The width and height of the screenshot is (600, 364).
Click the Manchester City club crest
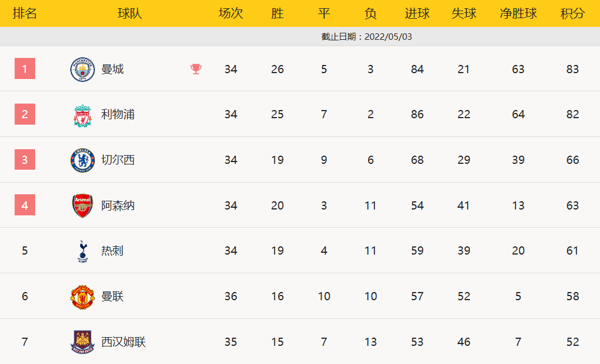tap(82, 70)
